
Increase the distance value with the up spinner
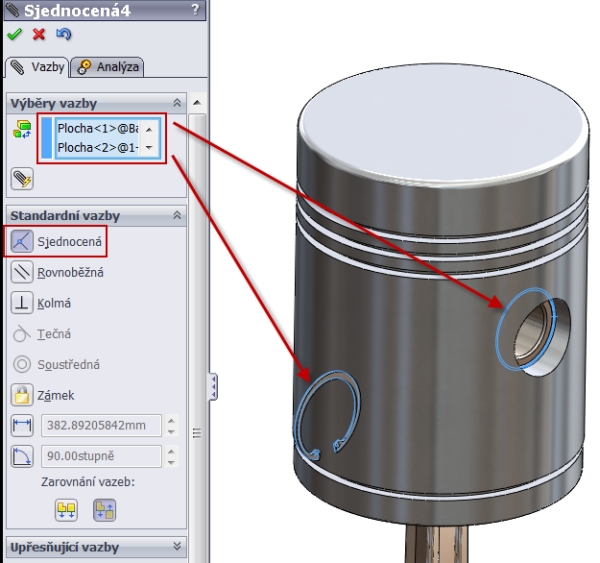coord(171,421)
